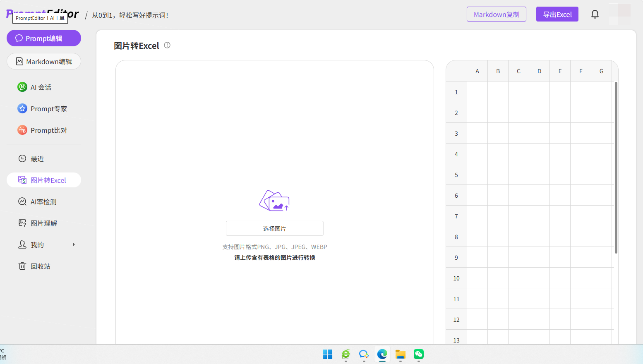Screen dimensions: 643x364
Task: Click the notification bell icon
Action: point(595,14)
